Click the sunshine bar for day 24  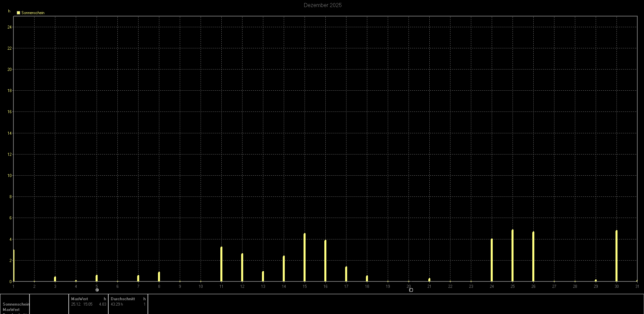point(492,260)
